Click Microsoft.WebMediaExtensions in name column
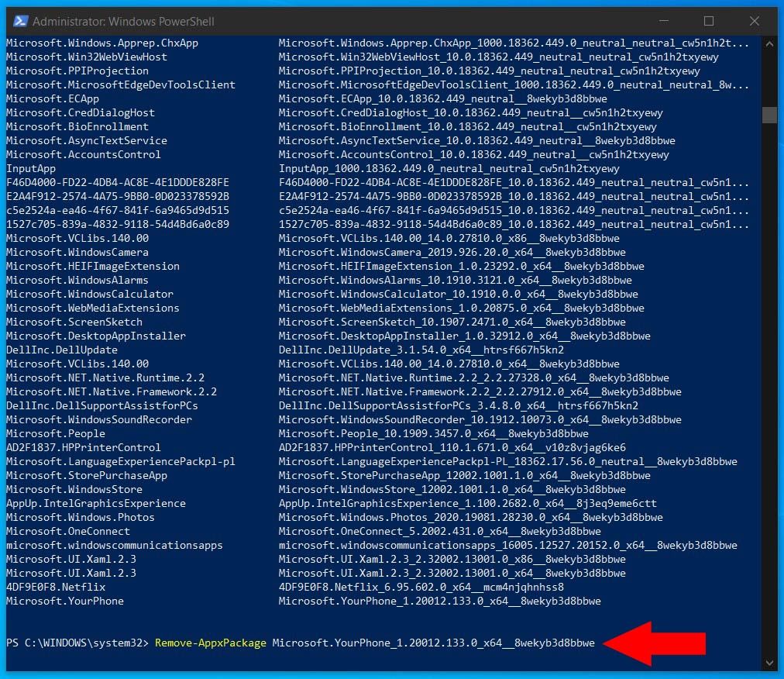This screenshot has width=784, height=679. [x=92, y=308]
